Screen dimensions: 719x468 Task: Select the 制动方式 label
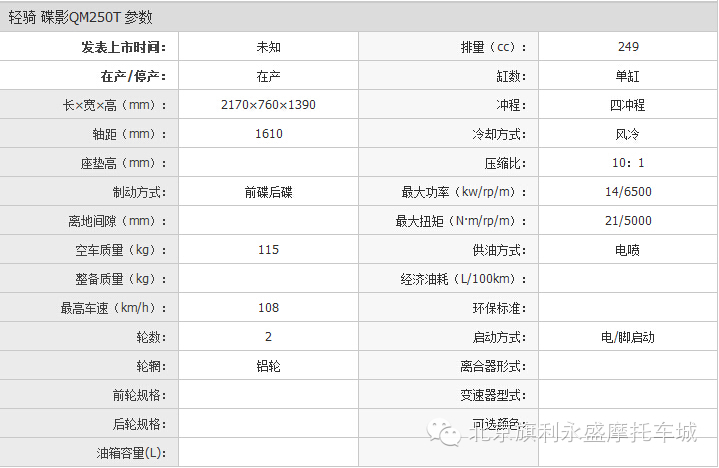tap(139, 192)
